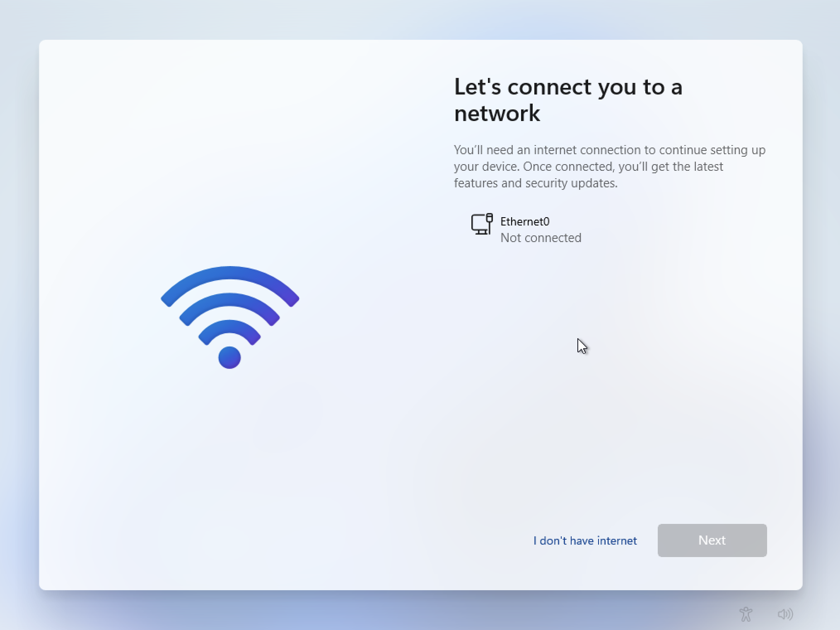Click the volume speaker icon
The height and width of the screenshot is (630, 840).
785,614
